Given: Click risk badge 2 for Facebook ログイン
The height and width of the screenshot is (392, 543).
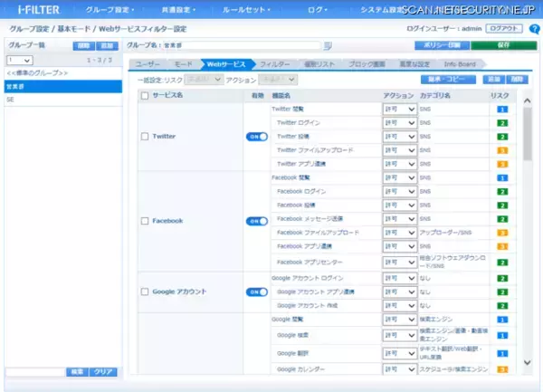Looking at the screenshot, I should point(501,192).
